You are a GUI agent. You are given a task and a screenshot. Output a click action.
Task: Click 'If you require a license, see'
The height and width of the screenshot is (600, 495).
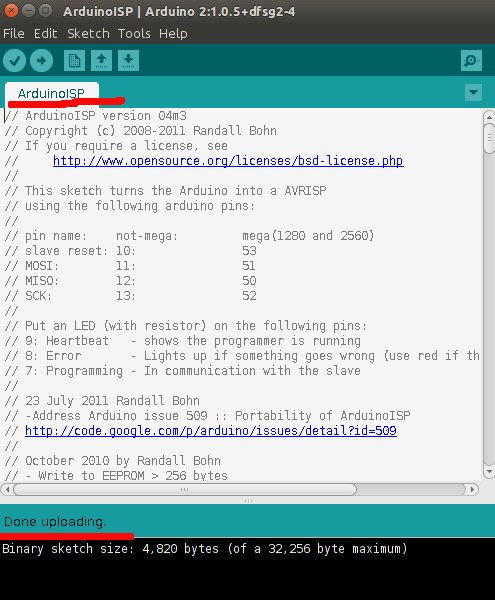(116, 146)
